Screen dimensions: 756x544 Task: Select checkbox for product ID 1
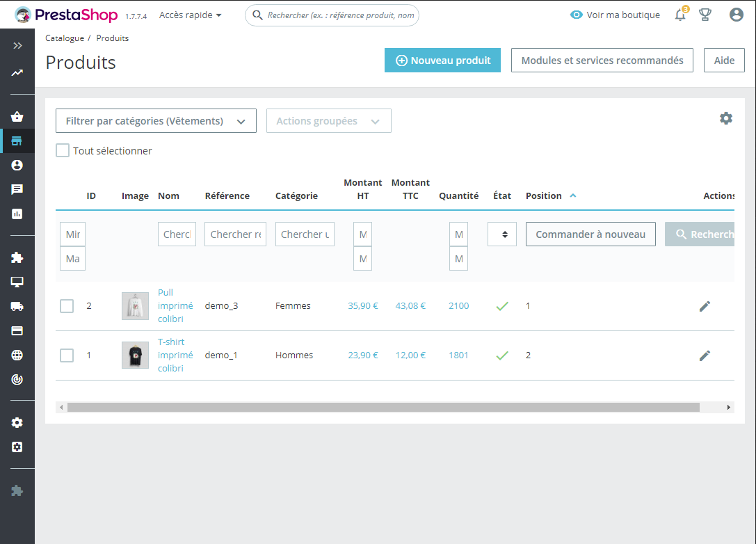67,355
